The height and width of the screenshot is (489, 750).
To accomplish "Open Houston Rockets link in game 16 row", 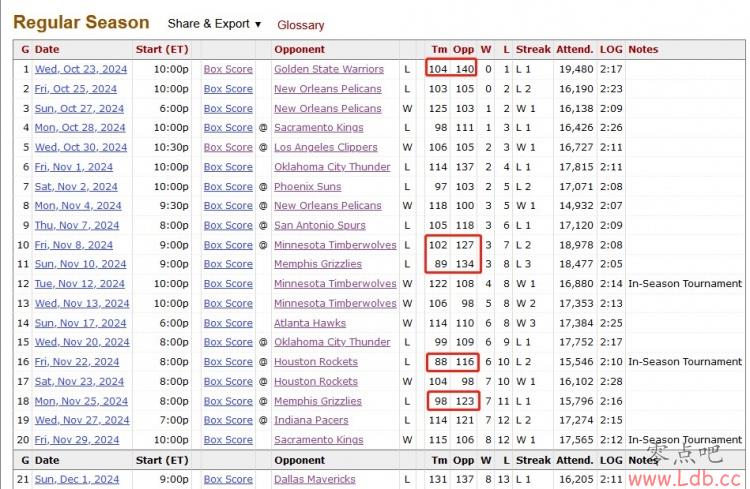I will click(316, 362).
